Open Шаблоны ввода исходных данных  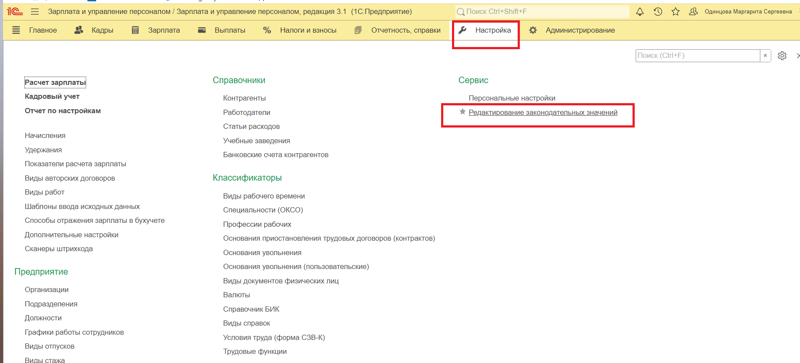(82, 206)
